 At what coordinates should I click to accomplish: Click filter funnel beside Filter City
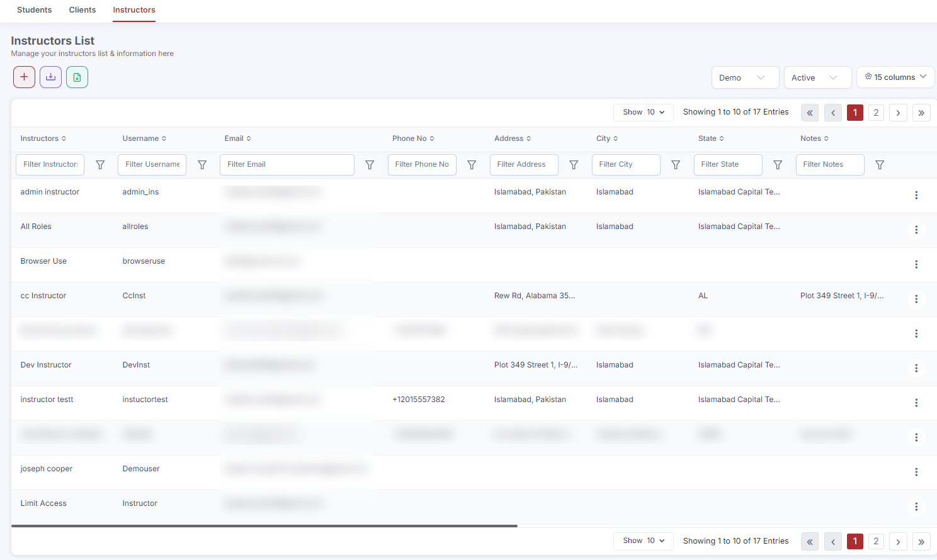[x=676, y=165]
